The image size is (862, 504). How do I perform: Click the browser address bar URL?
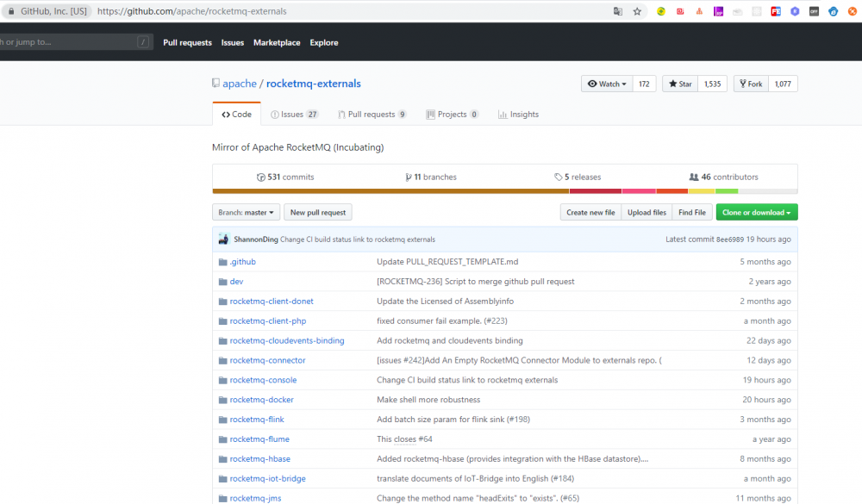tap(192, 11)
